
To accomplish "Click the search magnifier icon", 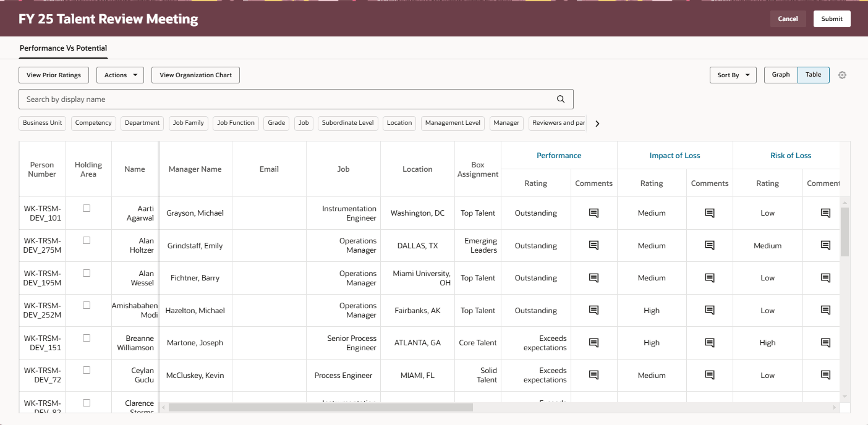I will tap(560, 99).
